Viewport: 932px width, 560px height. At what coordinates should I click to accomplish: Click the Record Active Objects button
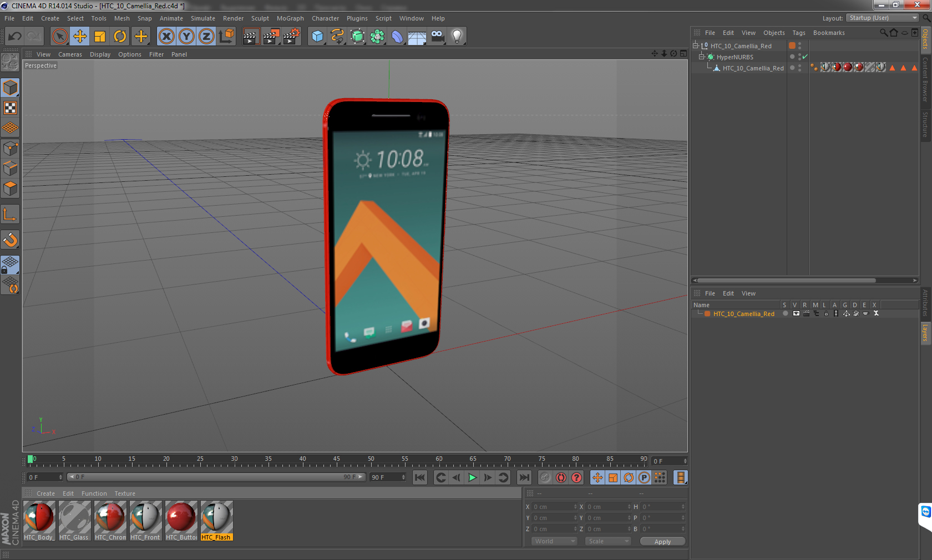tap(545, 477)
